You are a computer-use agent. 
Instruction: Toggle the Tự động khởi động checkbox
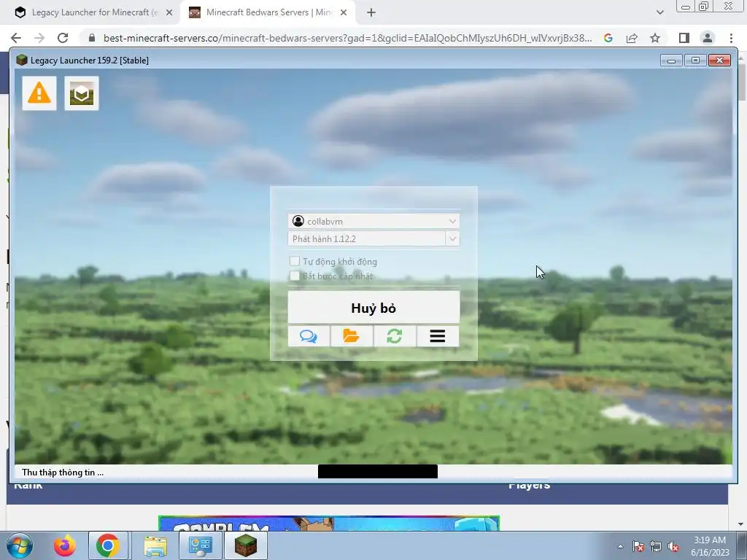tap(295, 262)
